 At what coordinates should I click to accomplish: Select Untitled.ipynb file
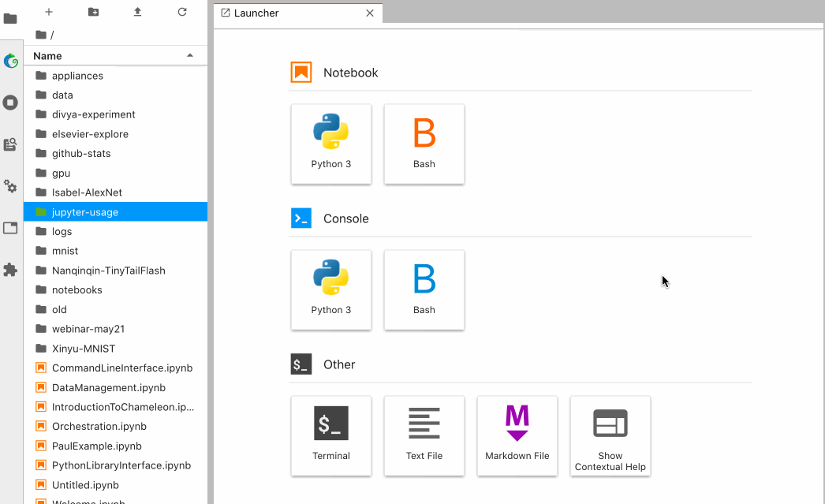coord(115,484)
